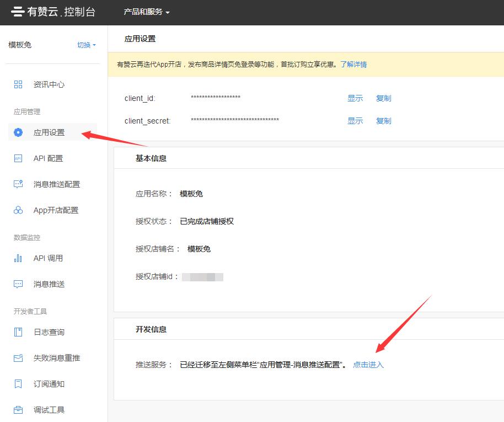Image resolution: width=504 pixels, height=422 pixels.
Task: Open the 了解详情 link in banner
Action: pos(353,64)
